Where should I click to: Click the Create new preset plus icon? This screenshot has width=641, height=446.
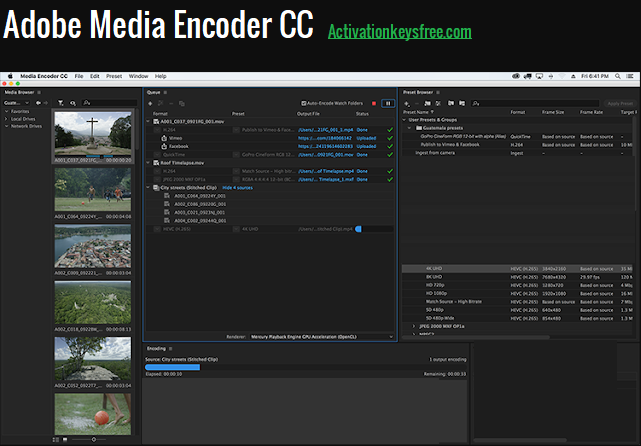point(407,103)
